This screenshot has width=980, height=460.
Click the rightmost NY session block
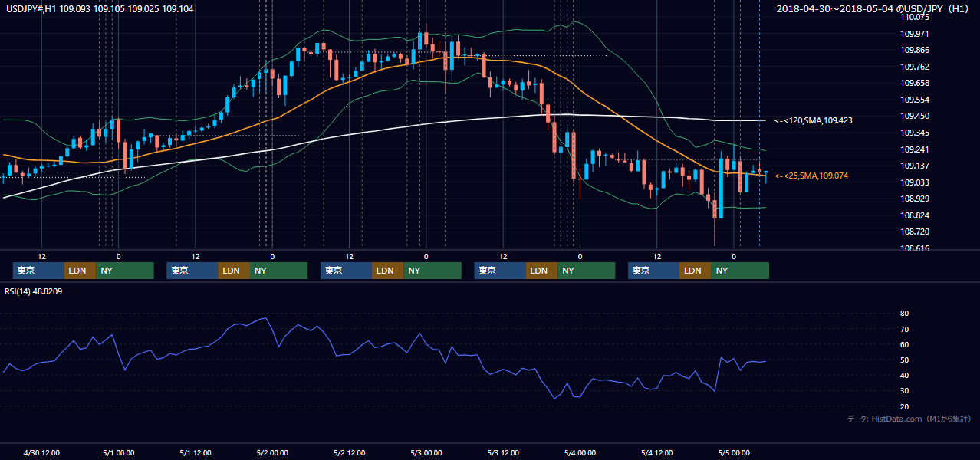coord(740,271)
